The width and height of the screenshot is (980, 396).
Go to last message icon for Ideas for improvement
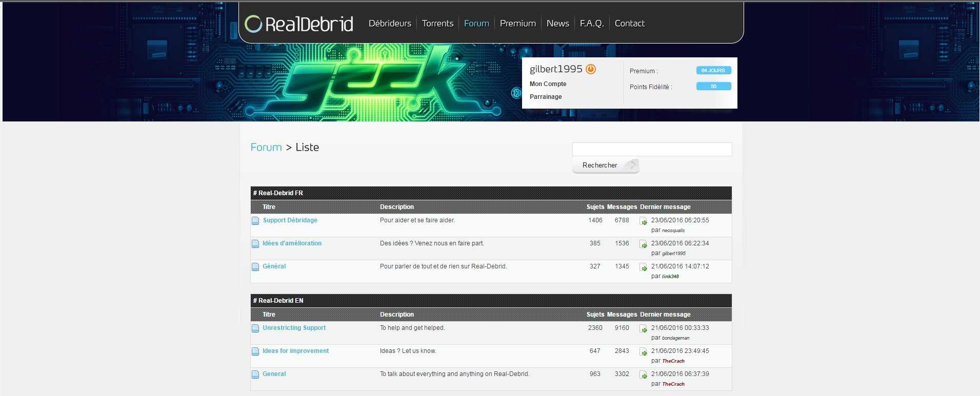(x=644, y=352)
